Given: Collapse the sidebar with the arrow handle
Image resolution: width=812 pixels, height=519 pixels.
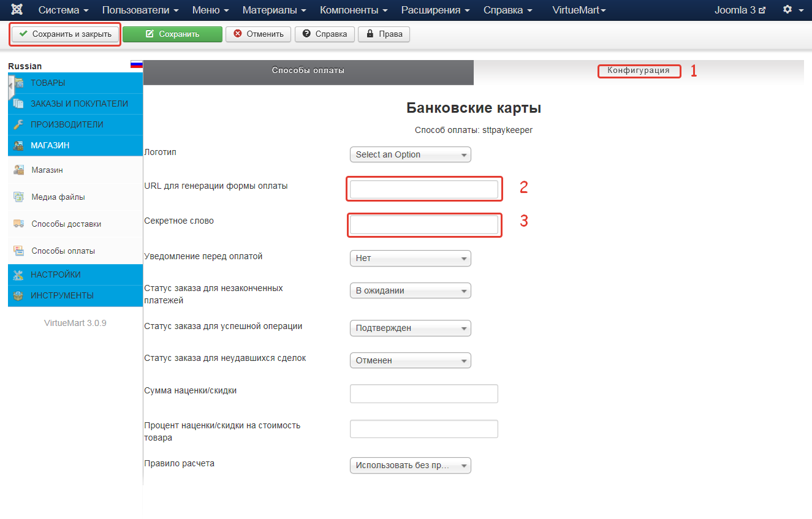Looking at the screenshot, I should coord(10,88).
